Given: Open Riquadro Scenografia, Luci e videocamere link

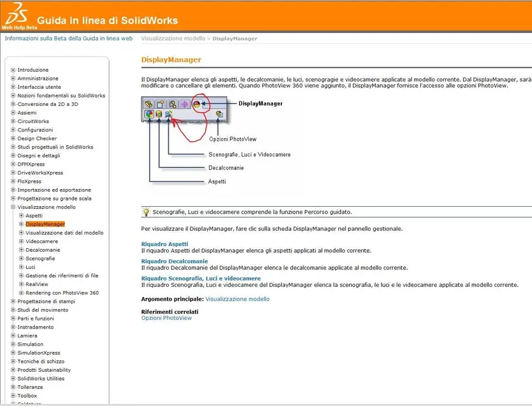Looking at the screenshot, I should (201, 278).
